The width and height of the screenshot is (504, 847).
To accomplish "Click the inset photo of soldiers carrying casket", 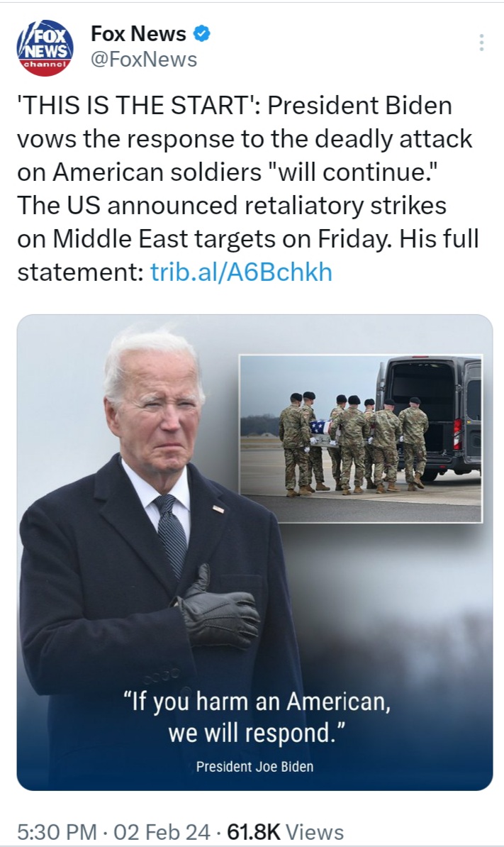I will [x=361, y=438].
